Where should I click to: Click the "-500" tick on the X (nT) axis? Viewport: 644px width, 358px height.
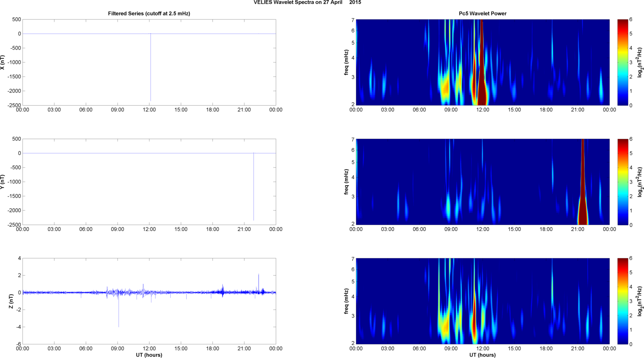15,48
